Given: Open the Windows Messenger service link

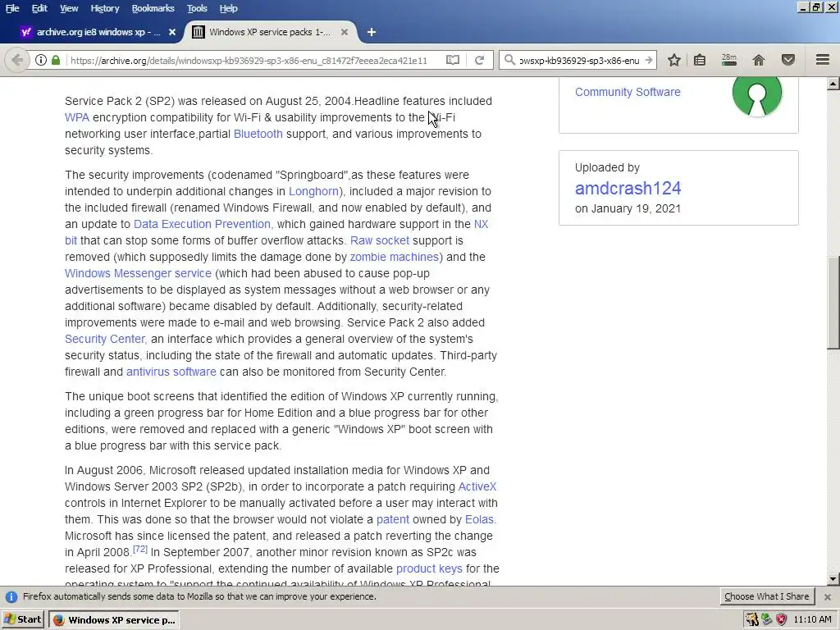Looking at the screenshot, I should pyautogui.click(x=138, y=273).
